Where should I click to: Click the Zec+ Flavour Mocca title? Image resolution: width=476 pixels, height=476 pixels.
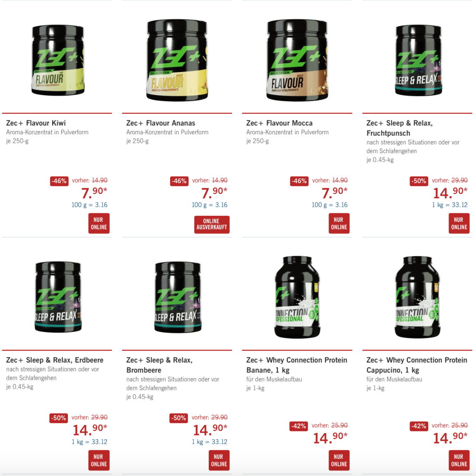click(x=279, y=123)
